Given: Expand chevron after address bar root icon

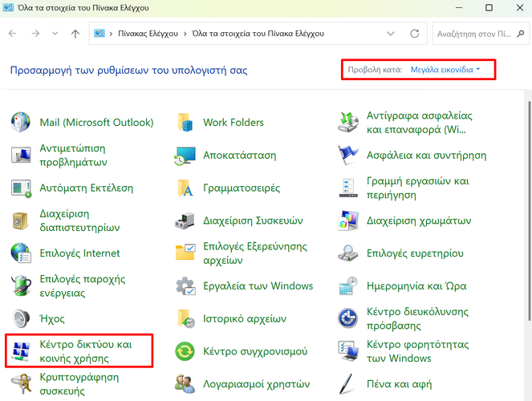Looking at the screenshot, I should [111, 34].
